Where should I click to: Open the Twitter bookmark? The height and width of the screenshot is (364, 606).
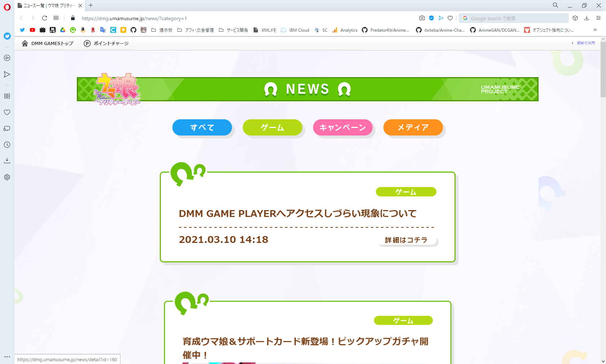click(22, 30)
